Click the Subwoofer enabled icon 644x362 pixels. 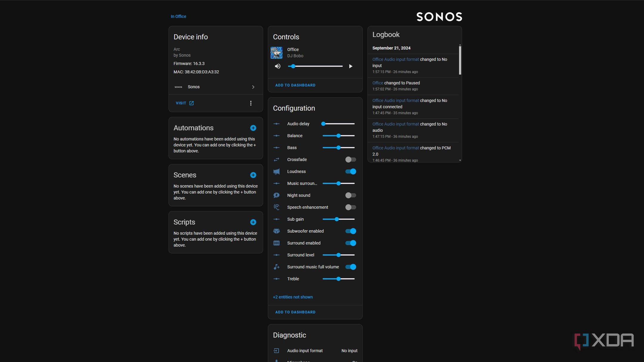pos(277,231)
